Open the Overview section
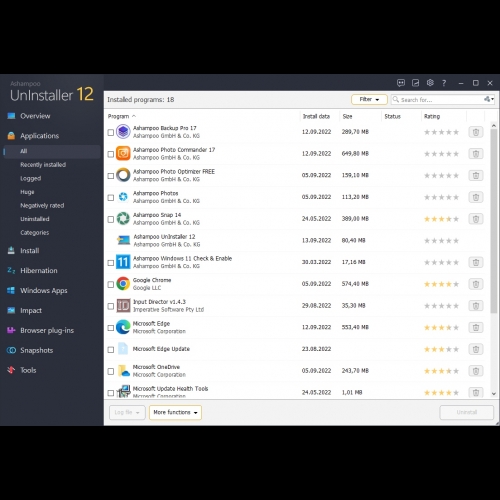Viewport: 500px width, 500px height. tap(35, 116)
